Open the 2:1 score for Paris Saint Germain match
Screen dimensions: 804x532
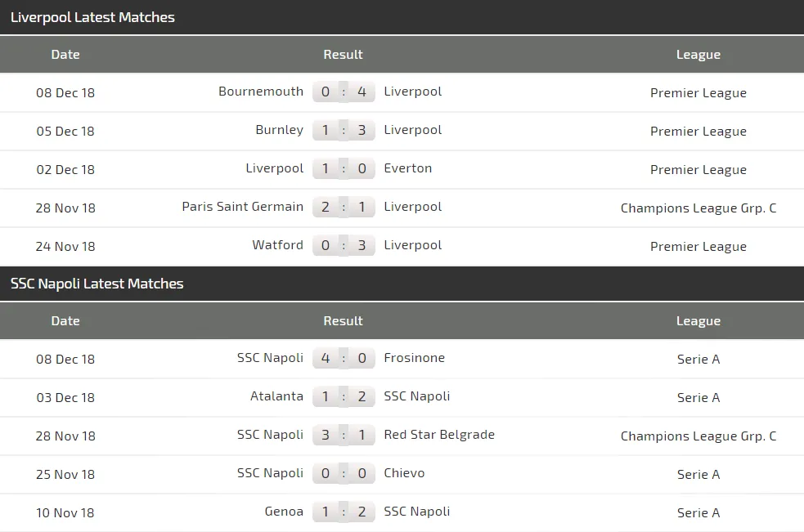coord(344,208)
